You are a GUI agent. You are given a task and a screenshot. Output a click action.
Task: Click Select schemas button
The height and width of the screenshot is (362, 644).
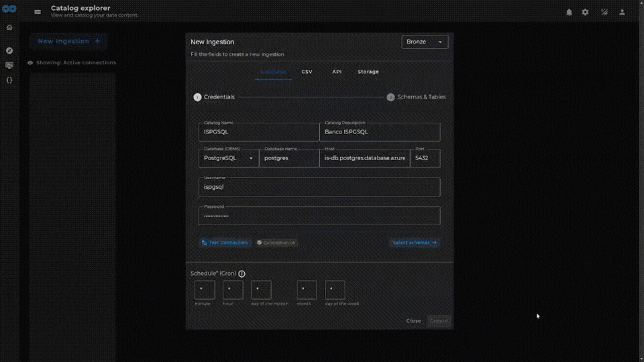pos(414,243)
